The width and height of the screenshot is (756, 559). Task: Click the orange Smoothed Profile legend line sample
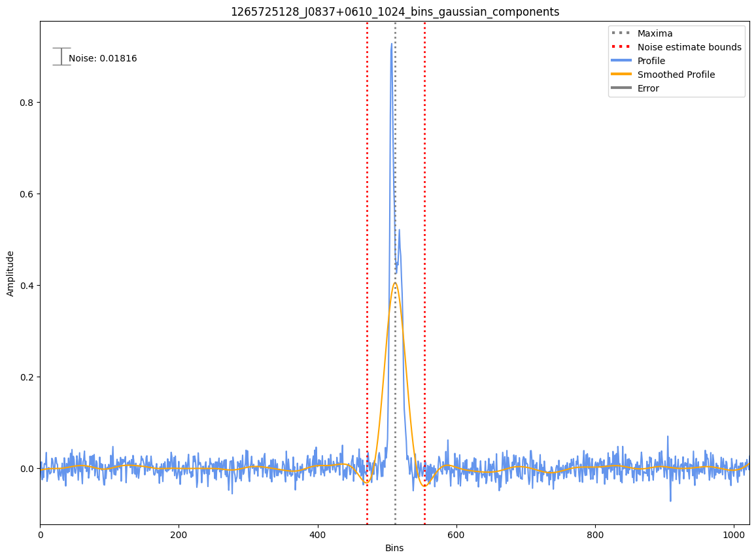tap(621, 75)
